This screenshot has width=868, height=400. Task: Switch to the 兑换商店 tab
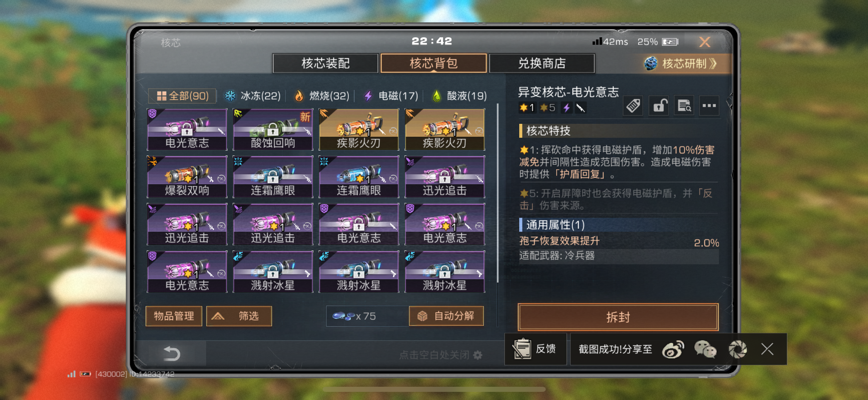pos(542,63)
